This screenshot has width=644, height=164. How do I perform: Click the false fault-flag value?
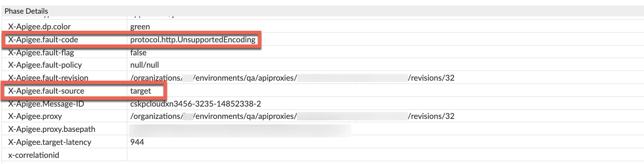pyautogui.click(x=138, y=53)
